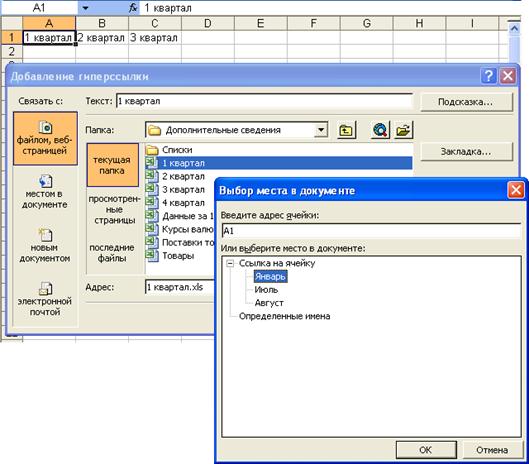
Task: Click OK in place selection dialog
Action: tap(426, 449)
